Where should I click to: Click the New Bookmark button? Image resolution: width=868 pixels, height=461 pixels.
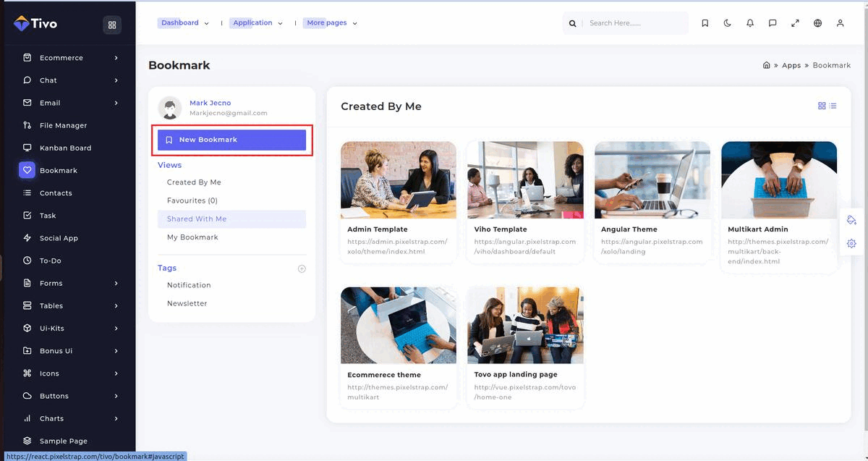pyautogui.click(x=231, y=140)
